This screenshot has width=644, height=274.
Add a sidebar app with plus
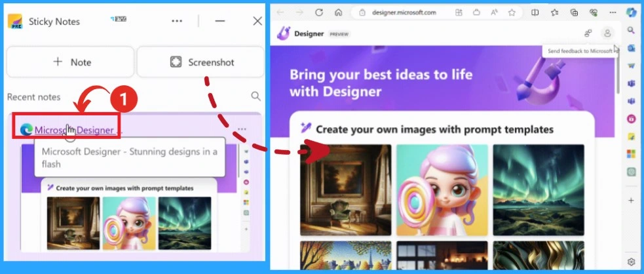tap(632, 200)
